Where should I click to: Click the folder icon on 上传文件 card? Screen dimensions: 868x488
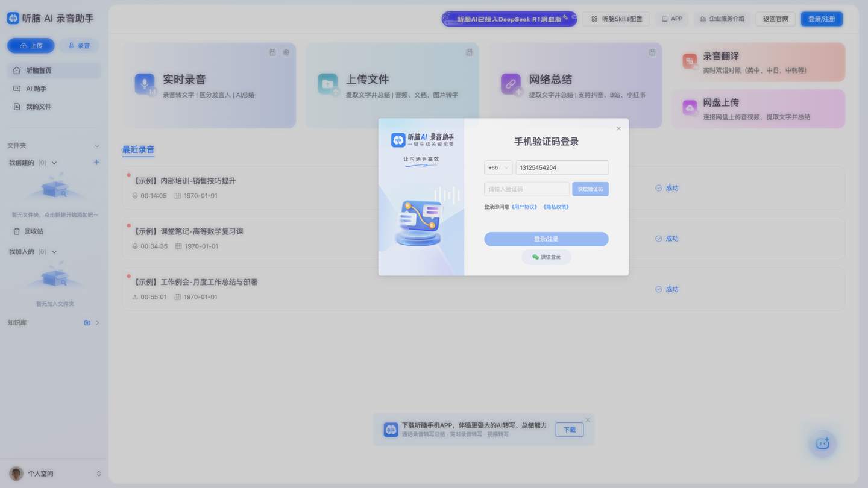328,84
